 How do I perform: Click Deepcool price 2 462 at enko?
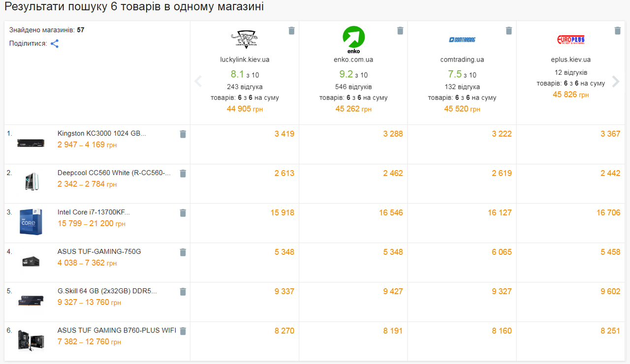(393, 173)
